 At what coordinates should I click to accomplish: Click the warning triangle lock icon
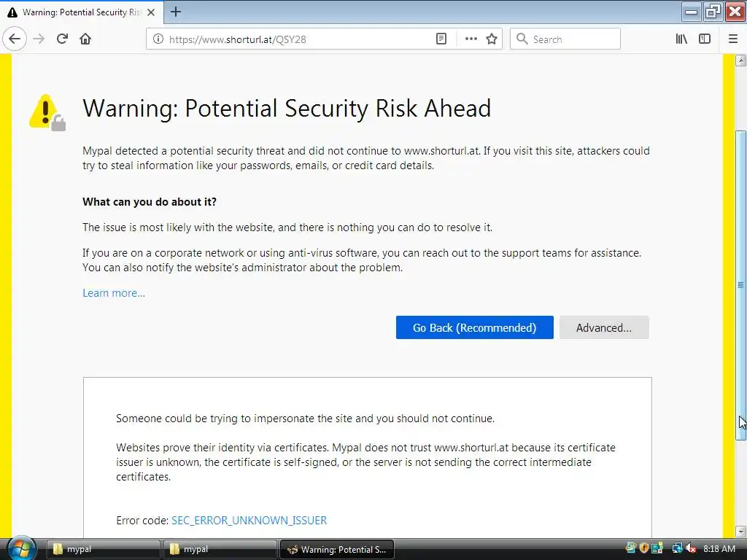click(x=47, y=112)
